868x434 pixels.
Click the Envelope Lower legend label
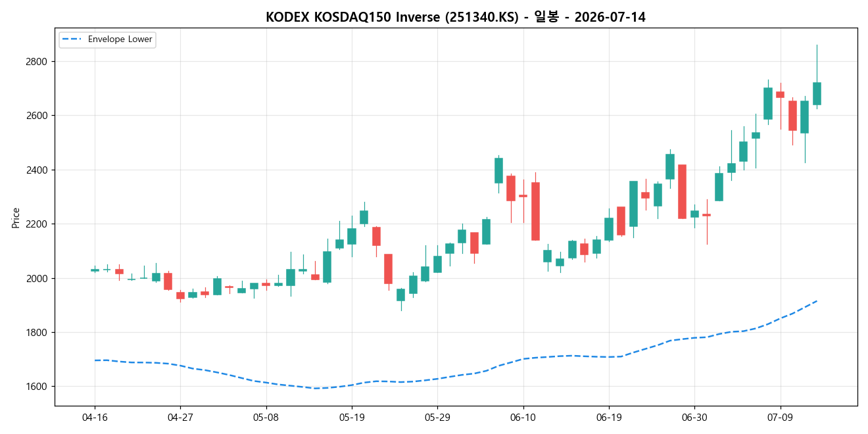click(x=120, y=39)
